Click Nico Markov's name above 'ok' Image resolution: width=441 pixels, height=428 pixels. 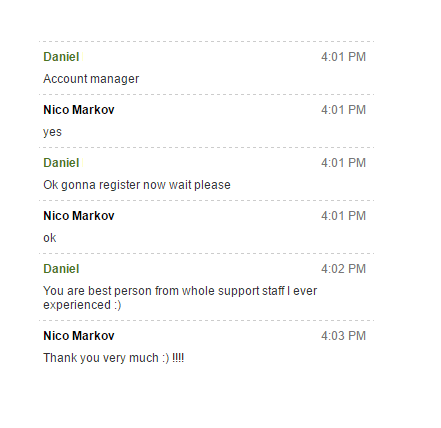(79, 216)
